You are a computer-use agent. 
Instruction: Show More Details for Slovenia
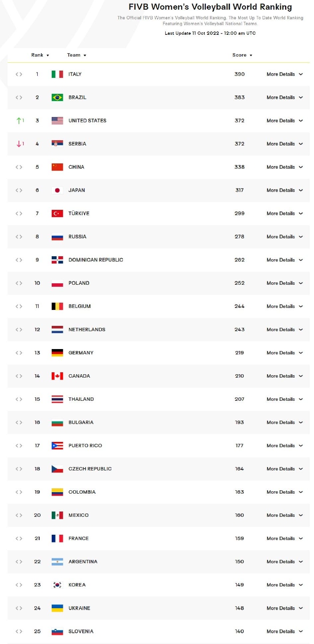pyautogui.click(x=285, y=631)
